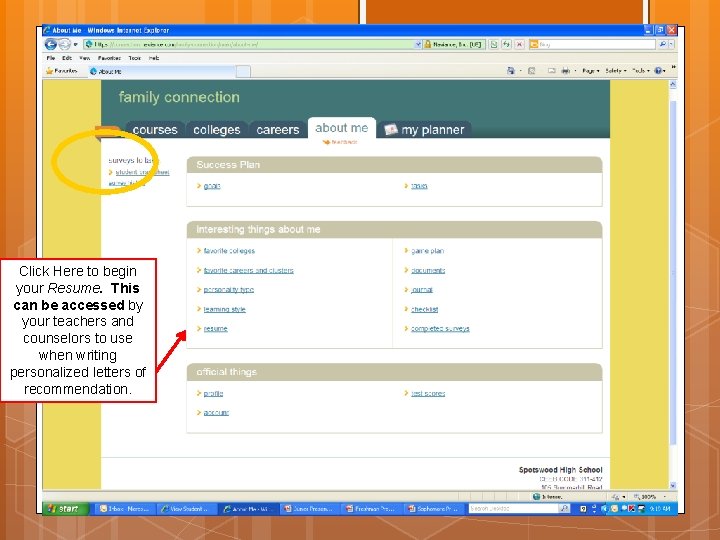Click the browser Forward arrow button

coord(65,45)
